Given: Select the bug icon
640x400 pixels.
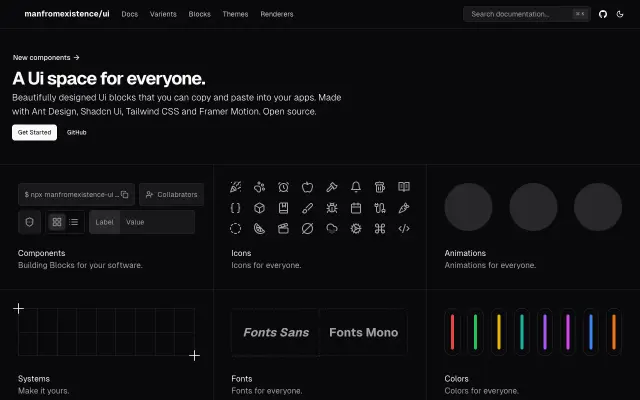Looking at the screenshot, I should pos(332,208).
